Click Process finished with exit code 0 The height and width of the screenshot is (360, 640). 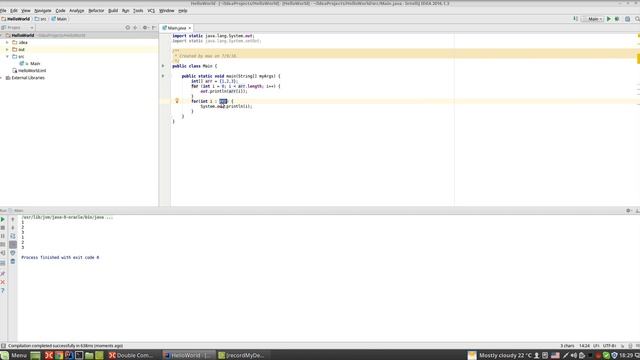point(60,258)
